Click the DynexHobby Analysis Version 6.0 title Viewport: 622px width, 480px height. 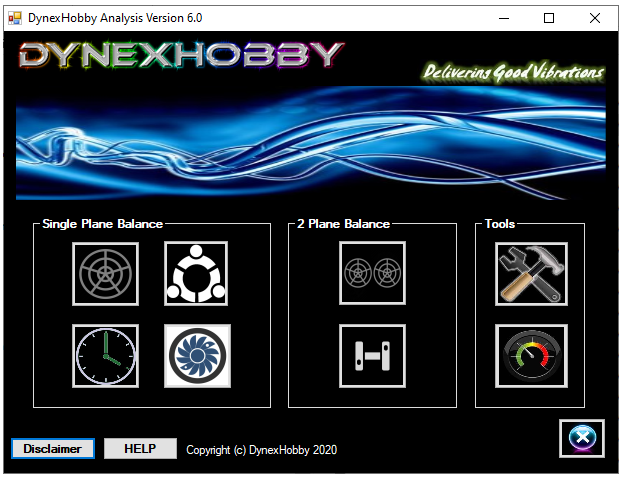click(115, 18)
